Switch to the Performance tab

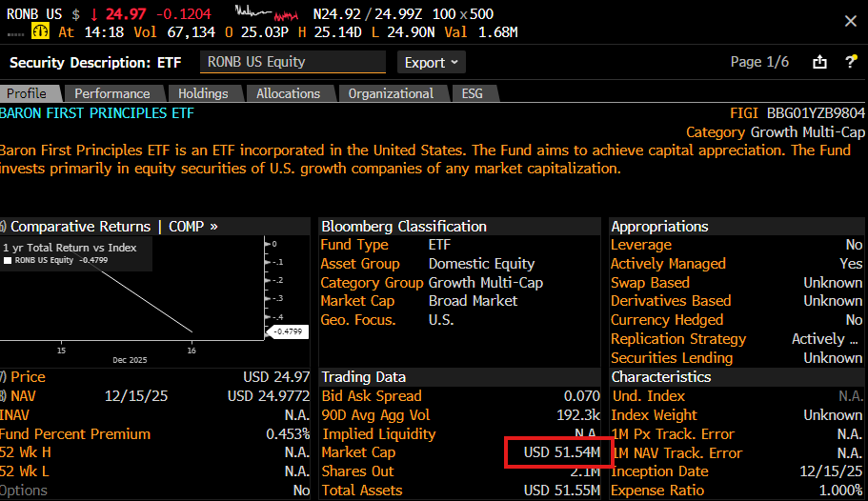[x=112, y=93]
